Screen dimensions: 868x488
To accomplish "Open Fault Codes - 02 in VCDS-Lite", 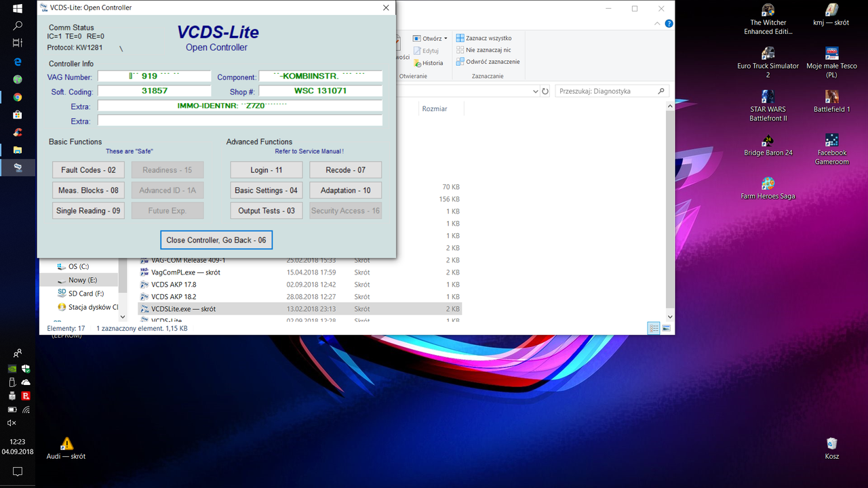I will (x=88, y=170).
